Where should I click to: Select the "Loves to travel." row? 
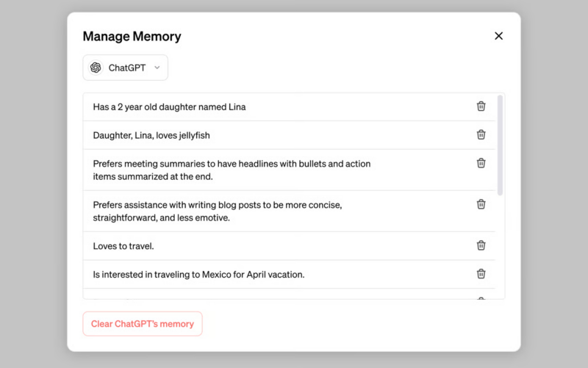point(289,246)
